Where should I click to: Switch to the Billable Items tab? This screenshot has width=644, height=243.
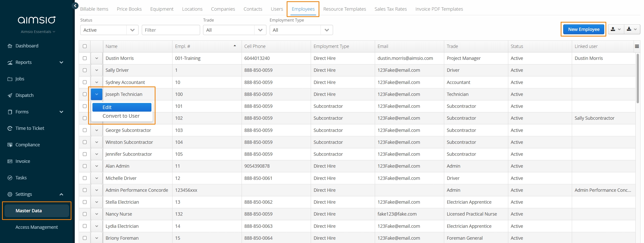click(94, 9)
